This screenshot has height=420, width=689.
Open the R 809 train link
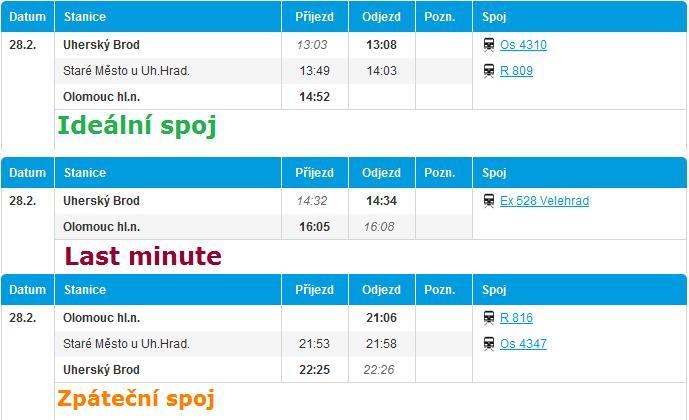pos(516,71)
